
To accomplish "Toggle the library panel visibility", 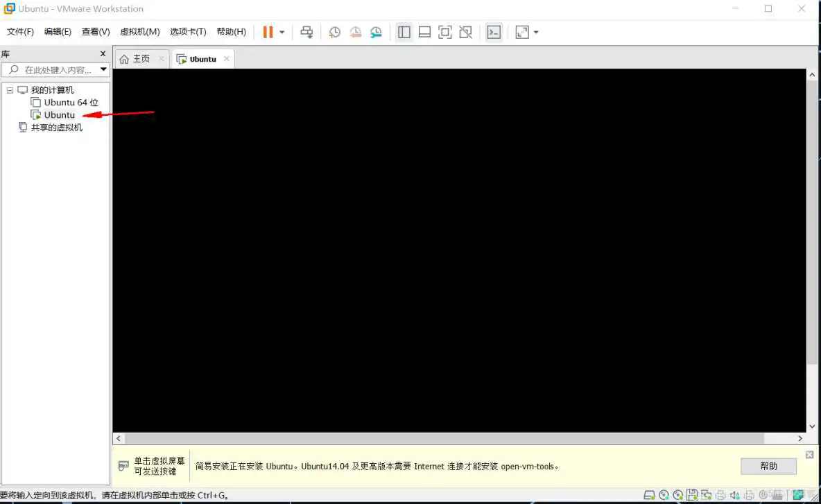I will point(404,32).
